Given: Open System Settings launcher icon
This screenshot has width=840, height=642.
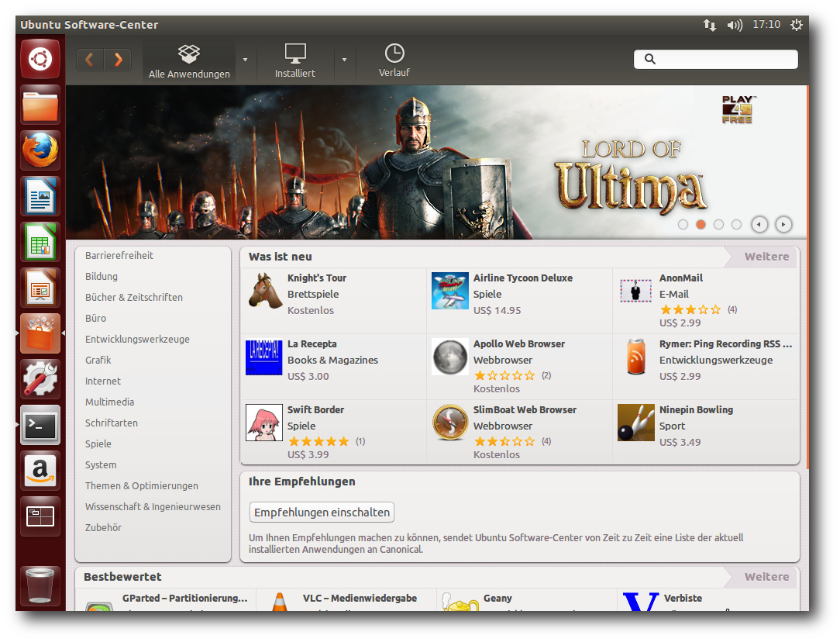Looking at the screenshot, I should 40,379.
